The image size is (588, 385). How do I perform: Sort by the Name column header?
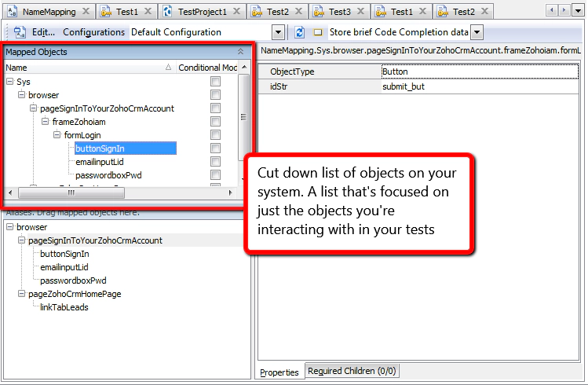coord(89,68)
